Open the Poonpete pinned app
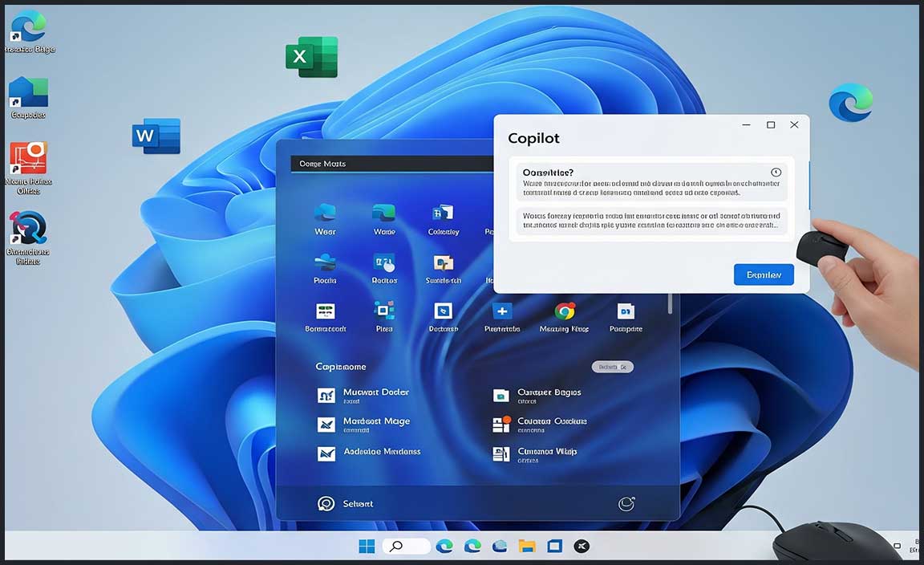This screenshot has height=565, width=924. (x=626, y=317)
